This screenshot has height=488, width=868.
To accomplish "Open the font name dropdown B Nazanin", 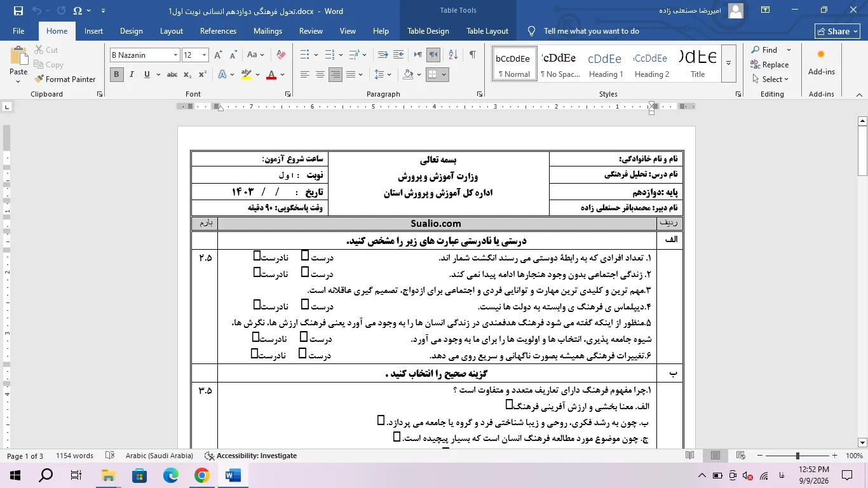I will tap(175, 55).
